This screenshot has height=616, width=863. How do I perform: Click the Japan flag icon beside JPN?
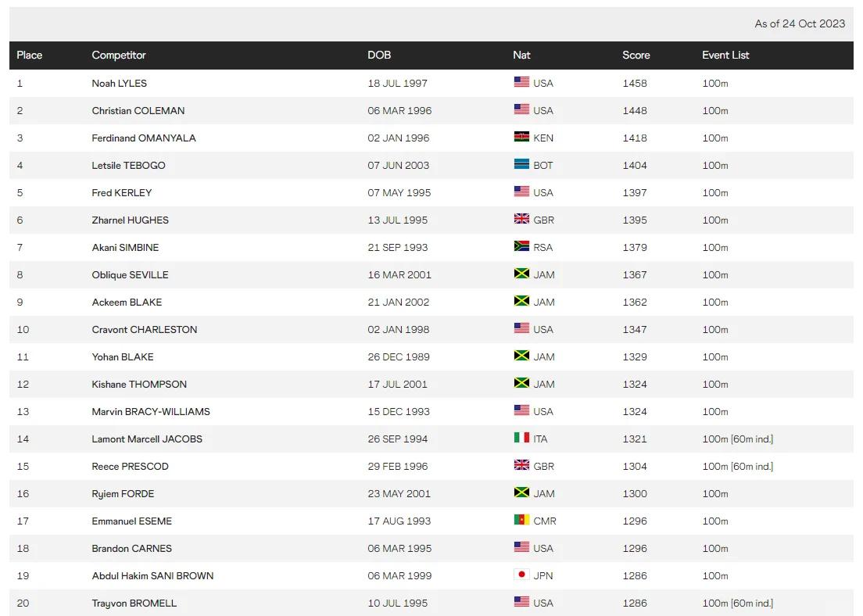(x=521, y=575)
